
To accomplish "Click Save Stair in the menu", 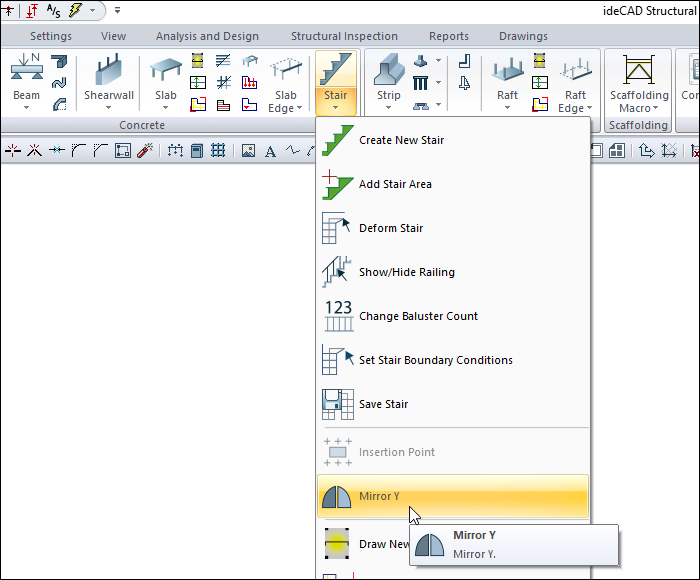I will click(x=453, y=404).
